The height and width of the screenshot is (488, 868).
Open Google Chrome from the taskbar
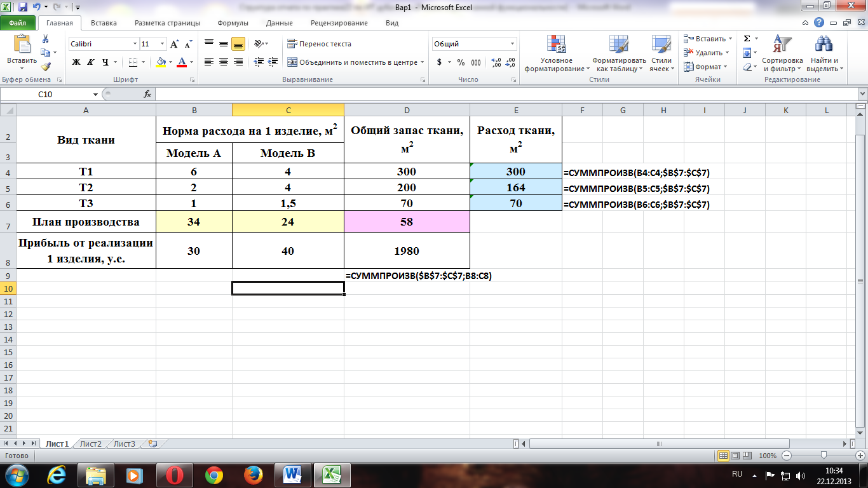[214, 475]
